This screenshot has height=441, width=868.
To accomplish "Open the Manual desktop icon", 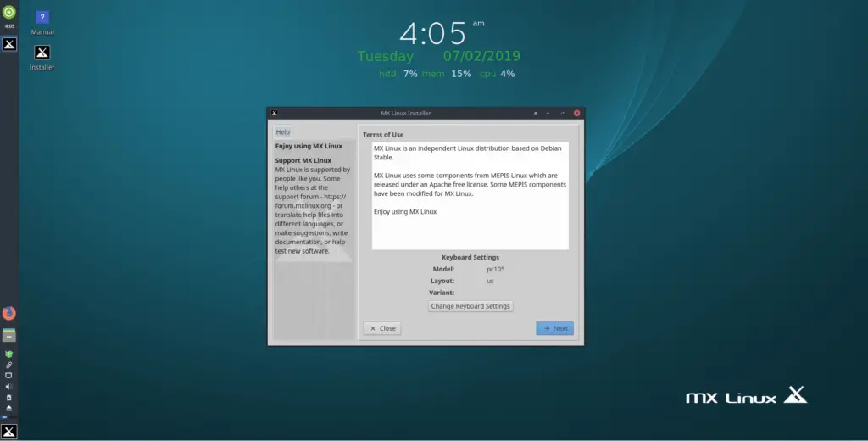I will [x=42, y=23].
